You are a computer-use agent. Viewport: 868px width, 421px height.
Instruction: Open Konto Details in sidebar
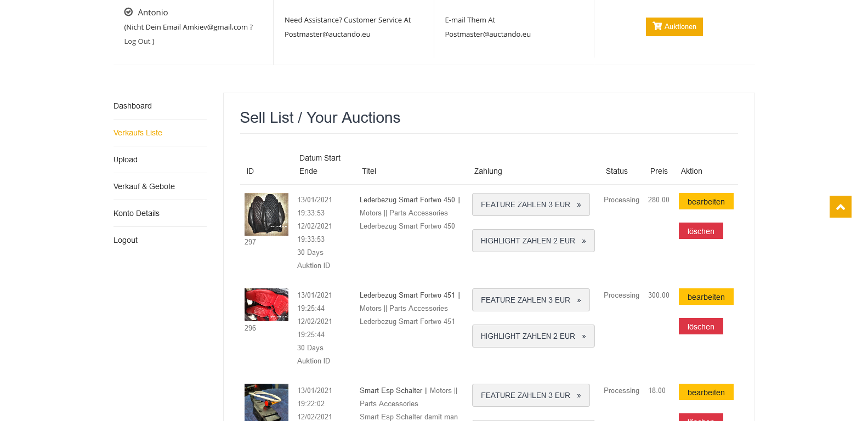click(x=137, y=213)
